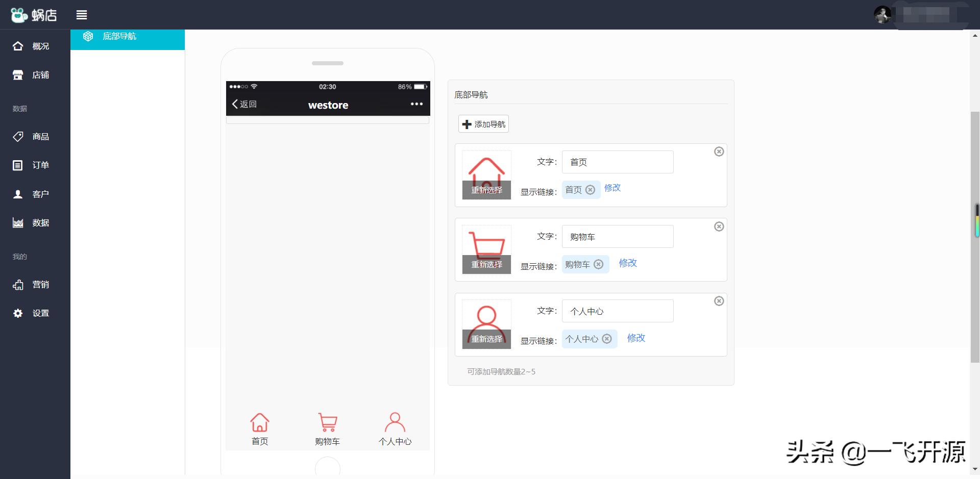The height and width of the screenshot is (479, 980).
Task: Open the 订单 orders icon in sidebar
Action: tap(18, 165)
